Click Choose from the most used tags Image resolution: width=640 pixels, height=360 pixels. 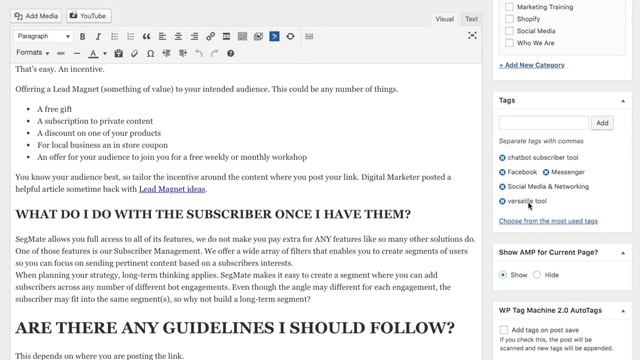(x=548, y=221)
